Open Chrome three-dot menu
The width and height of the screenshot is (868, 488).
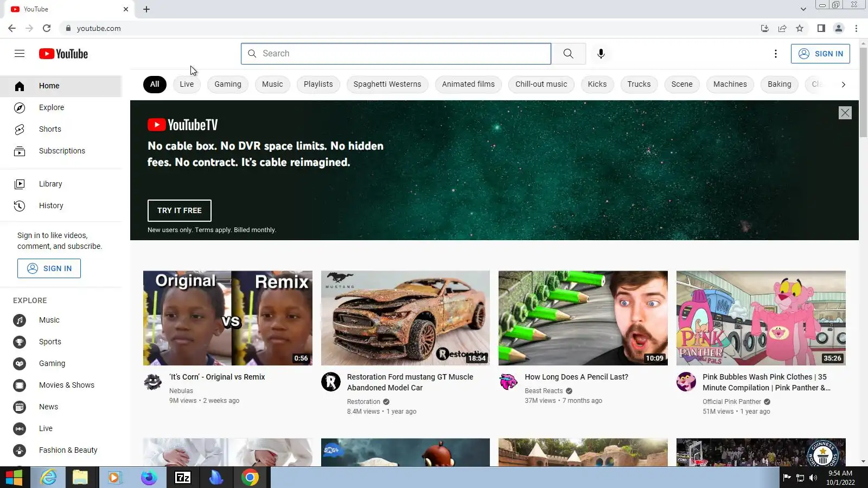coord(856,28)
